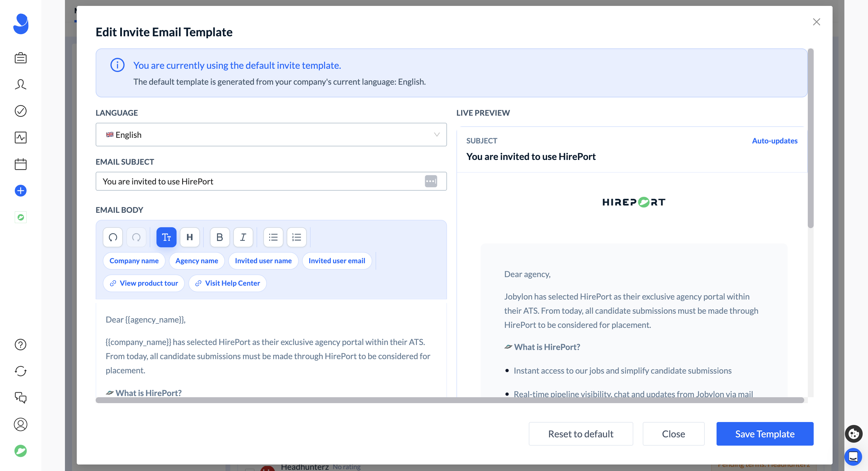868x471 pixels.
Task: Open the support chat widget icon
Action: (854, 457)
